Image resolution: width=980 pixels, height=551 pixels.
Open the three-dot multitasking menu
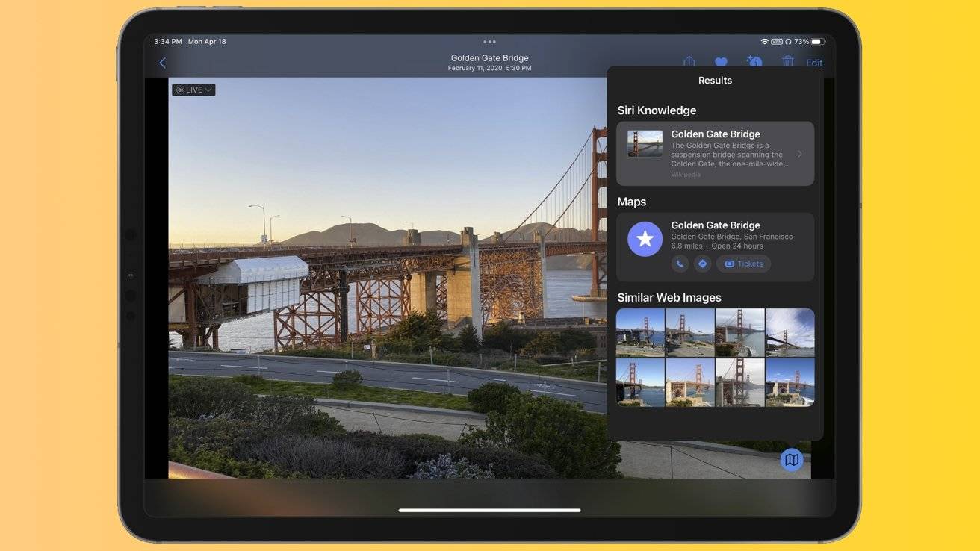(489, 42)
